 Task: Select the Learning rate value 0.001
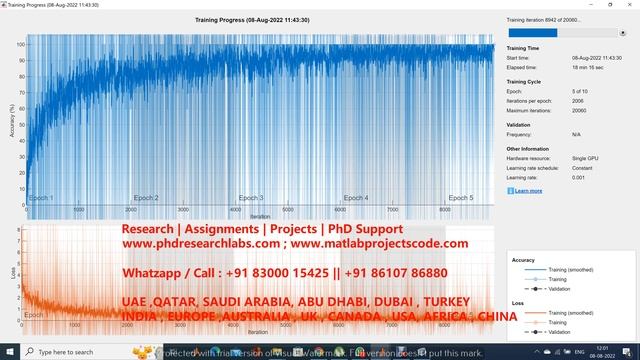point(578,178)
